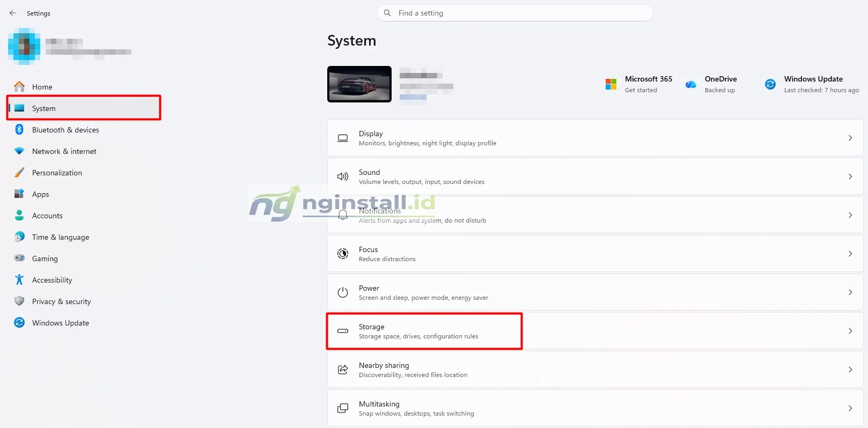Expand the Display settings chevron
This screenshot has width=868, height=428.
tap(850, 138)
